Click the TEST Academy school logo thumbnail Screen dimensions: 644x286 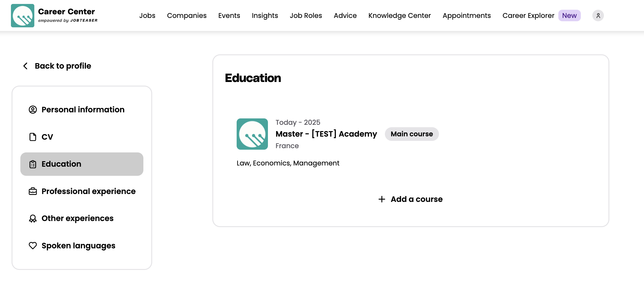[x=252, y=134]
